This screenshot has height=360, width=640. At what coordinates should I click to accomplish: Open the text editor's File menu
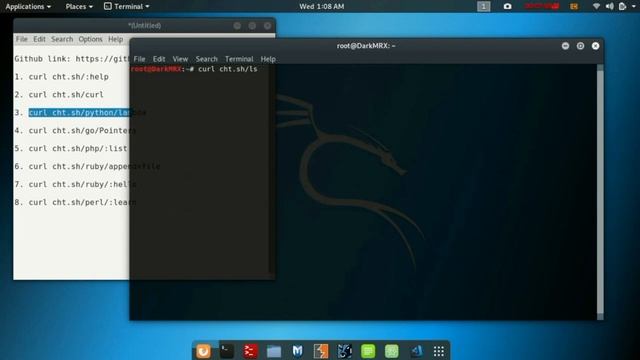[x=22, y=39]
